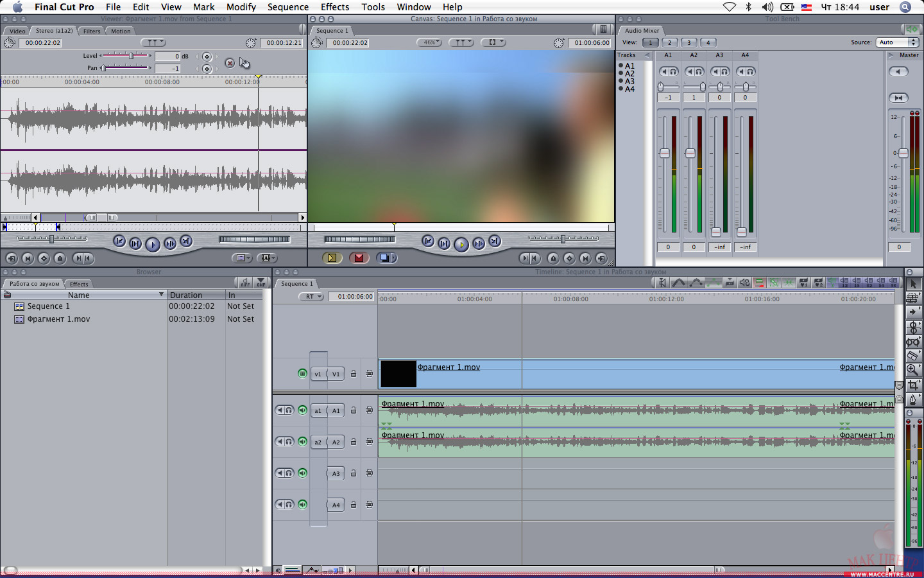Toggle the Master mute button in Audio Mixer
This screenshot has height=578, width=924.
click(x=898, y=71)
